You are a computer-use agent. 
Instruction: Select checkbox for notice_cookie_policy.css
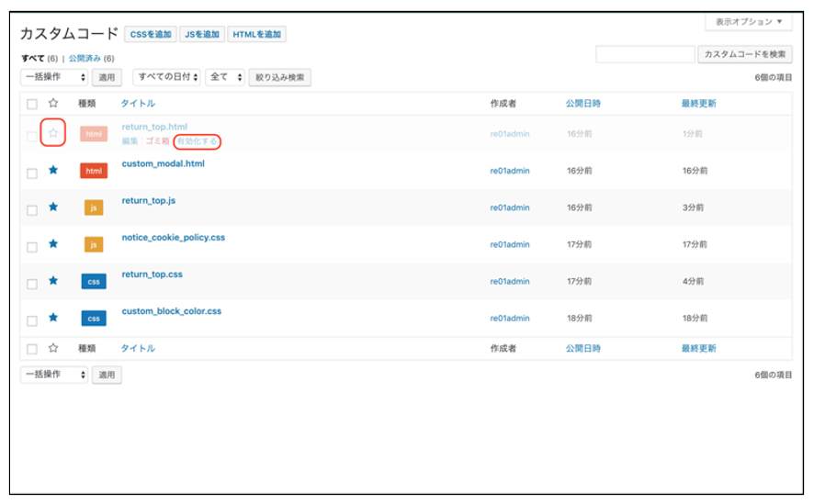(32, 247)
